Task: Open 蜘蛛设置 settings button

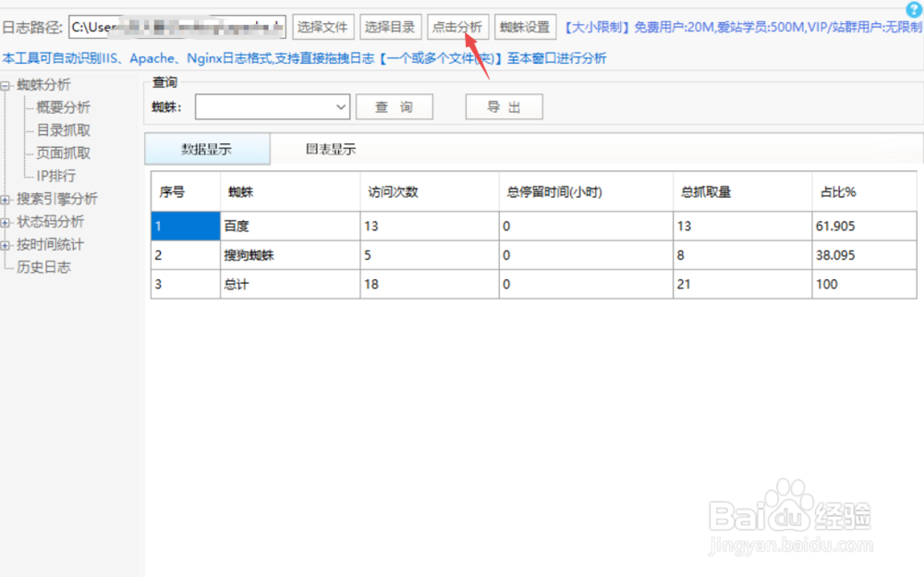Action: (525, 27)
